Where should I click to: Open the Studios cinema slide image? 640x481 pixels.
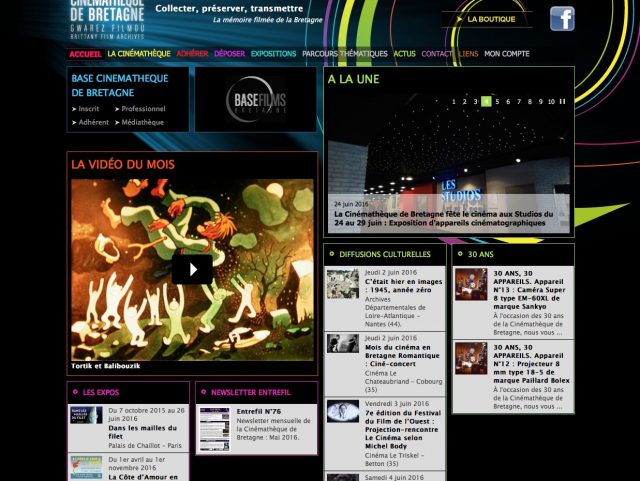(x=449, y=163)
